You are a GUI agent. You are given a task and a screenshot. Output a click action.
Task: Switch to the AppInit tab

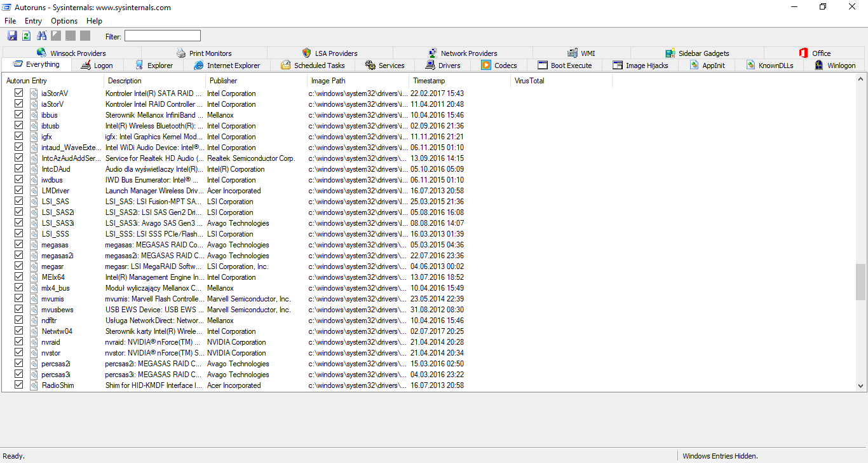(707, 65)
